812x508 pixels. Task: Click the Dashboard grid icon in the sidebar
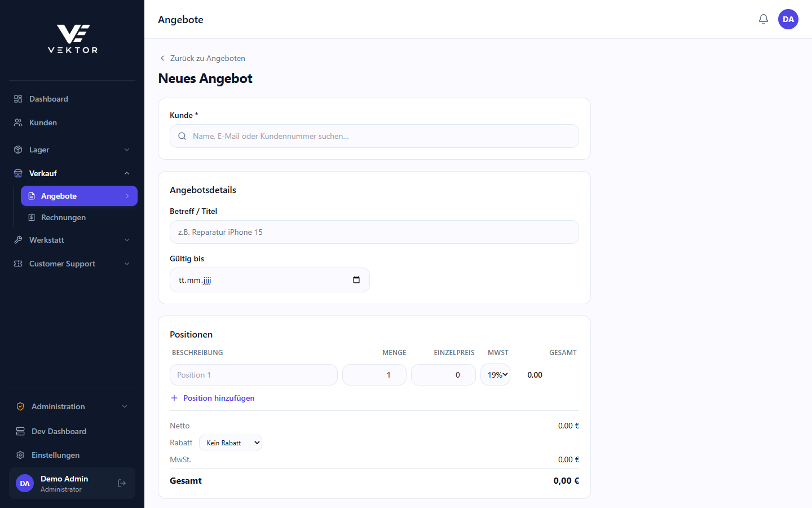point(18,99)
